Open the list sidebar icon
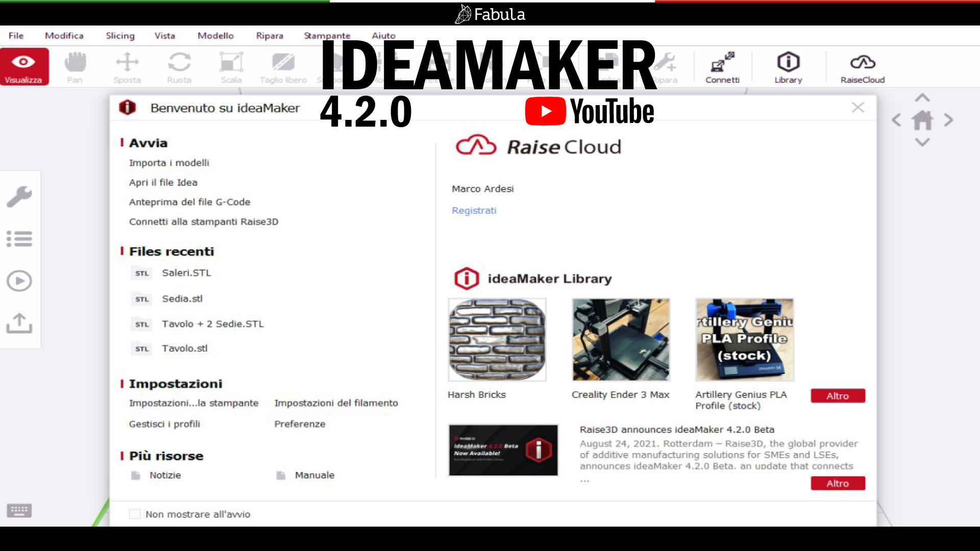The width and height of the screenshot is (980, 551). (19, 239)
